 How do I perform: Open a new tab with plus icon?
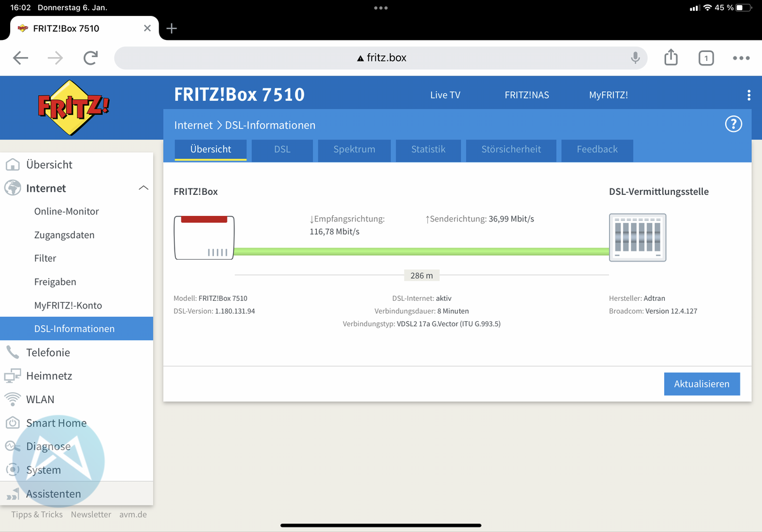tap(171, 29)
